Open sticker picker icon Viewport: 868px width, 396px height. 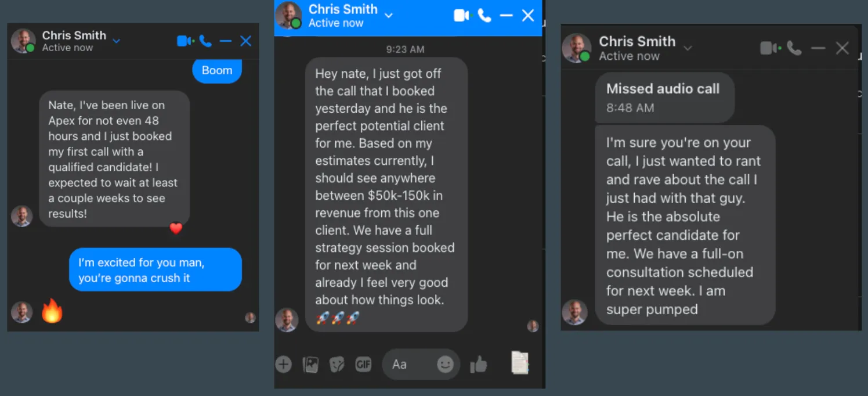click(x=337, y=365)
